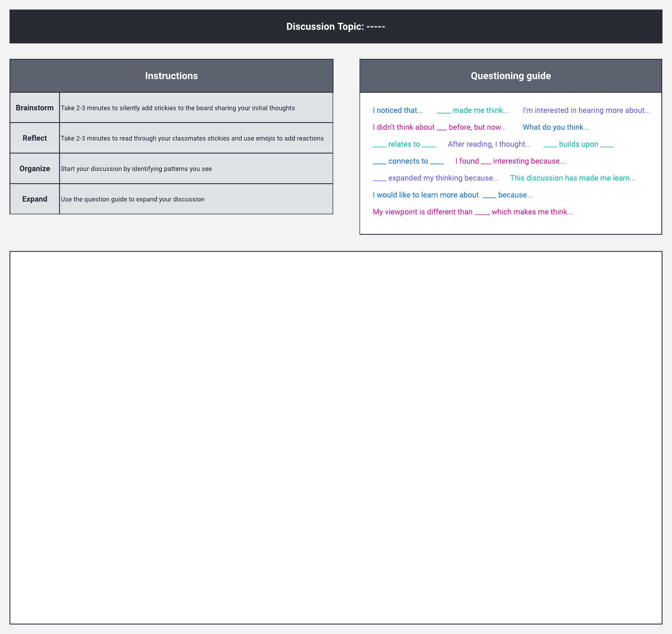
Task: Select the "After reading, I thought..." prompt
Action: 489,144
